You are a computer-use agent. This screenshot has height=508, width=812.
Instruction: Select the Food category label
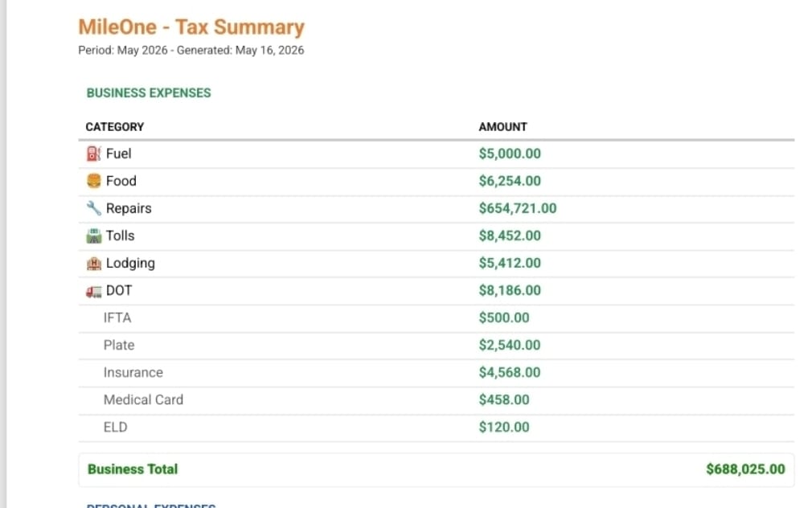pos(121,181)
